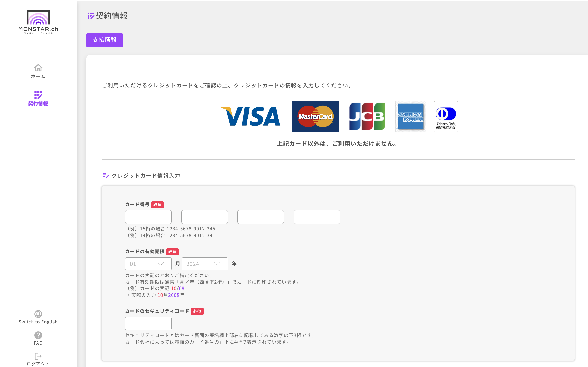The image size is (588, 367).
Task: Click the Switch to English globe icon
Action: [x=38, y=314]
